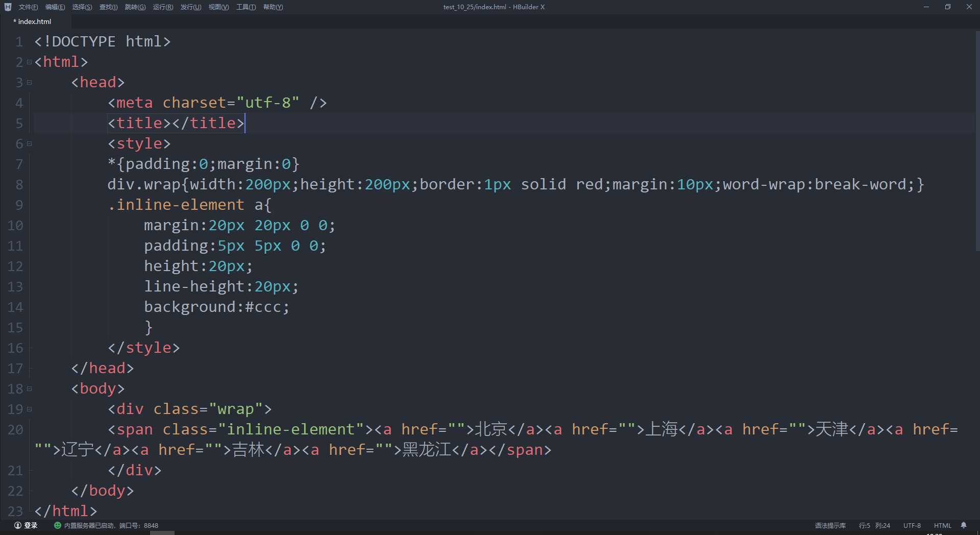Open the notifications bell icon

[x=964, y=525]
